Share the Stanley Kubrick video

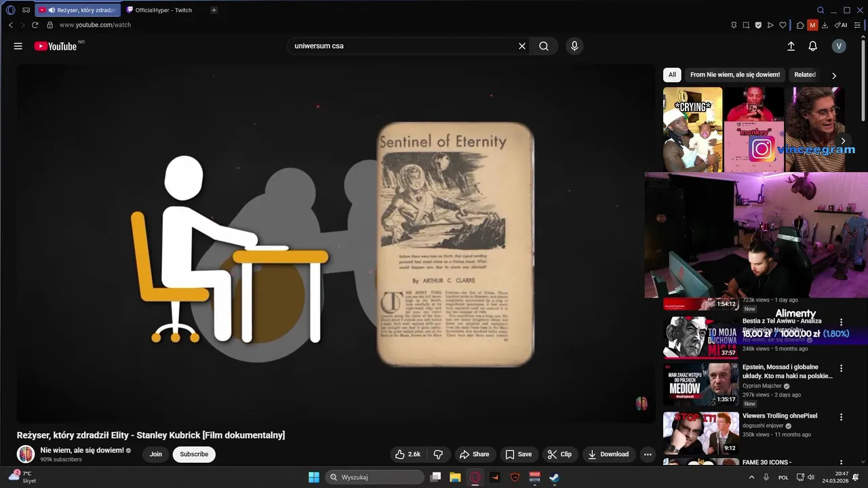coord(474,454)
